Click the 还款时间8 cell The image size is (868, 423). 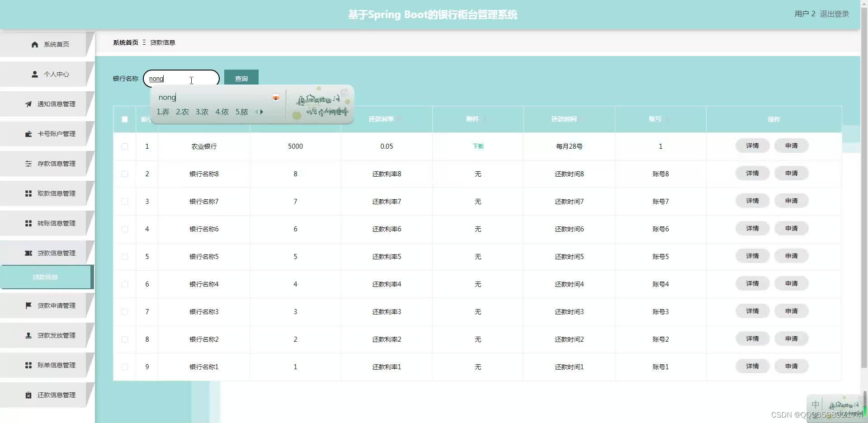click(569, 174)
